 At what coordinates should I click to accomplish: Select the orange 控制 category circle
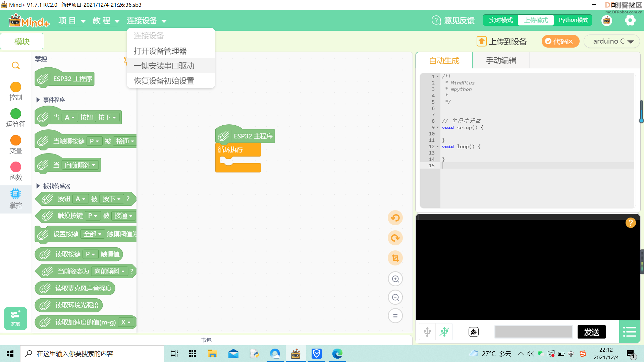tap(15, 87)
